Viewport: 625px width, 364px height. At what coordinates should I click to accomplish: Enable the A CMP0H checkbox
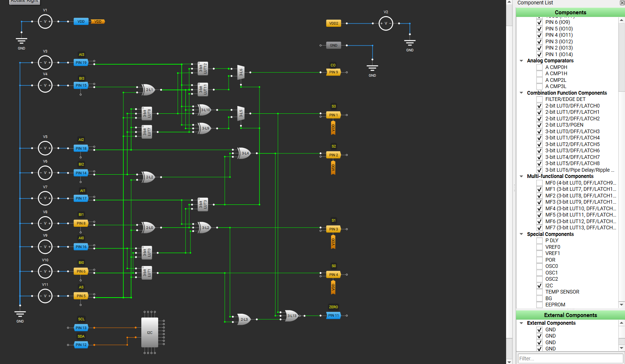(x=539, y=68)
